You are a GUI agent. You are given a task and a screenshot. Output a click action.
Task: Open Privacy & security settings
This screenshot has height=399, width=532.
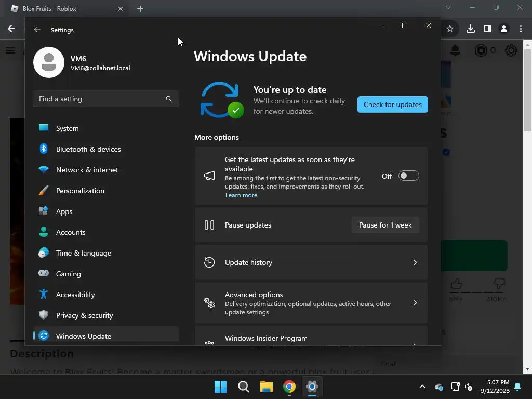[106, 315]
